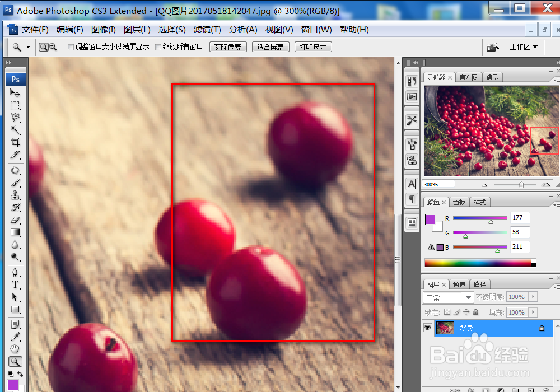Enable resize windows to fit checkbox
The height and width of the screenshot is (392, 560).
[x=71, y=47]
